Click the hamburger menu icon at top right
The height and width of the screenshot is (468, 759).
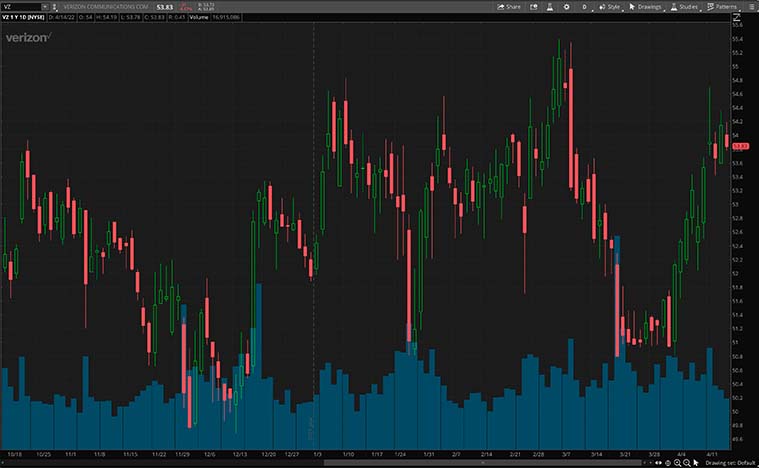click(750, 7)
